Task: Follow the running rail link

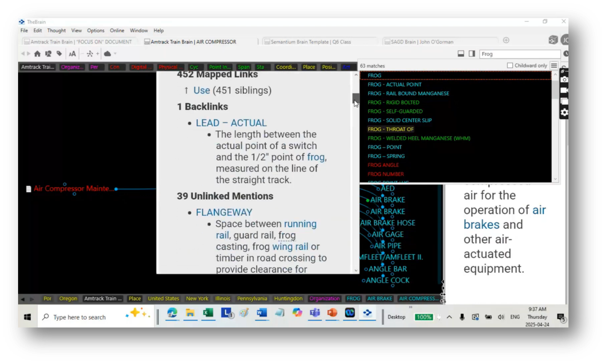Action: (x=266, y=229)
